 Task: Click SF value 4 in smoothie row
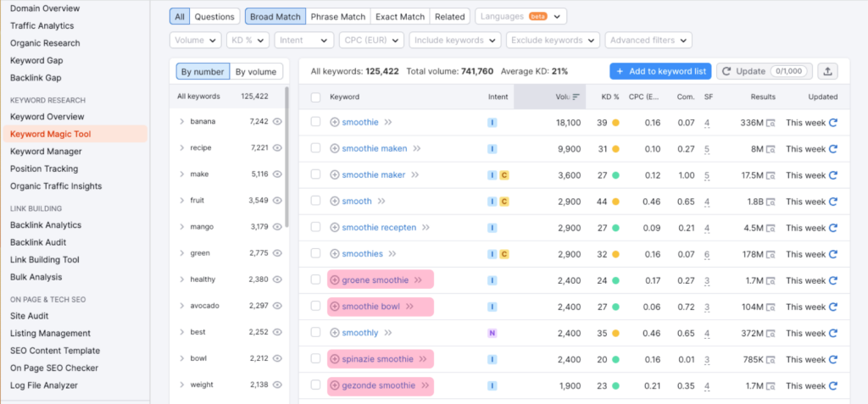click(x=707, y=123)
